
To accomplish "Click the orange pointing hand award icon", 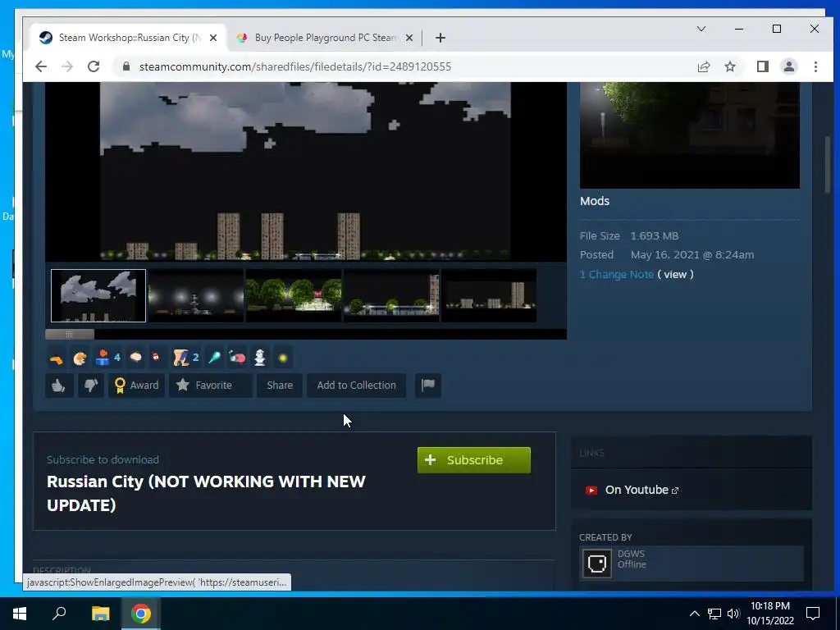I will pyautogui.click(x=56, y=358).
